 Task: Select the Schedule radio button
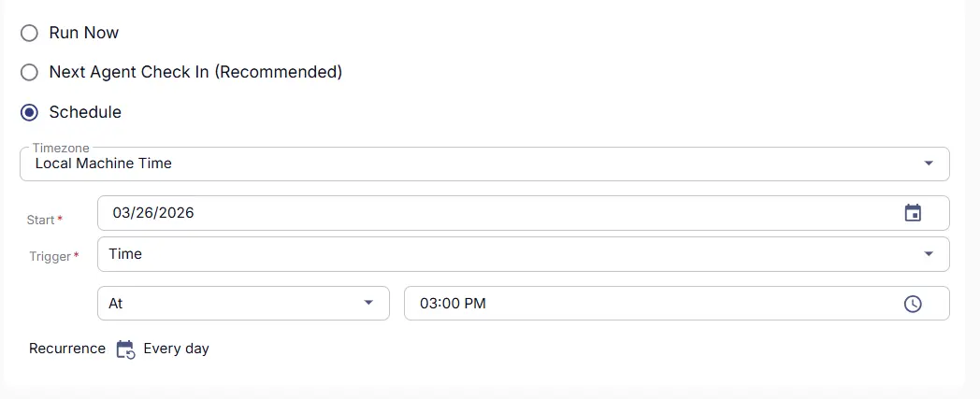[x=30, y=112]
